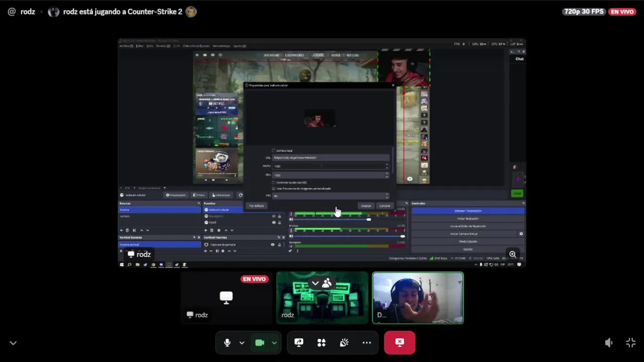This screenshot has width=644, height=362.
Task: Open the Editar menu in OBS
Action: pyautogui.click(x=140, y=46)
